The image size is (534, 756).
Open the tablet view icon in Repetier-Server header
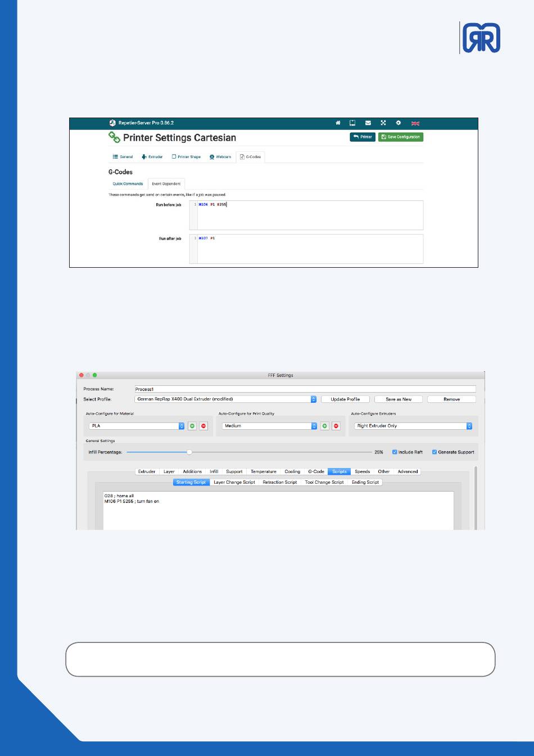[x=353, y=123]
